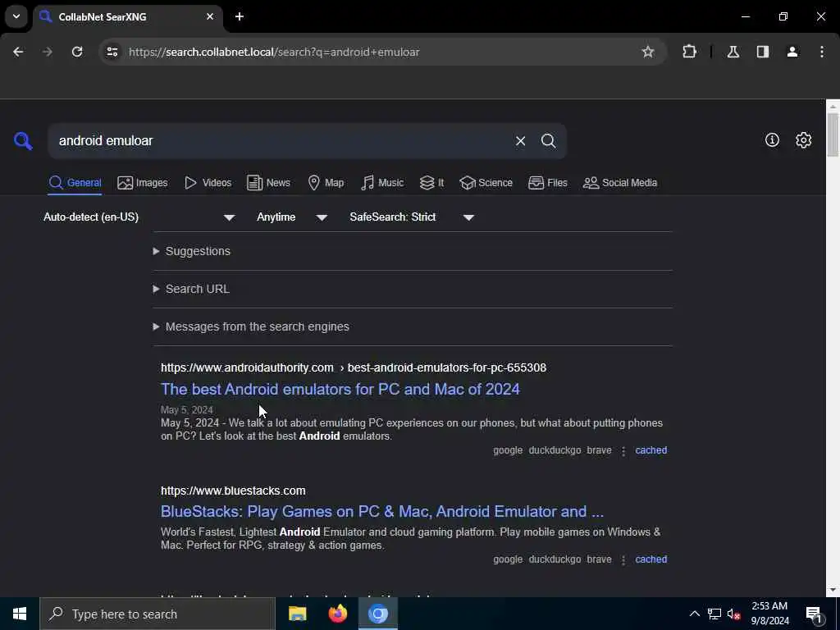Toggle the browser side panel icon

pyautogui.click(x=762, y=52)
